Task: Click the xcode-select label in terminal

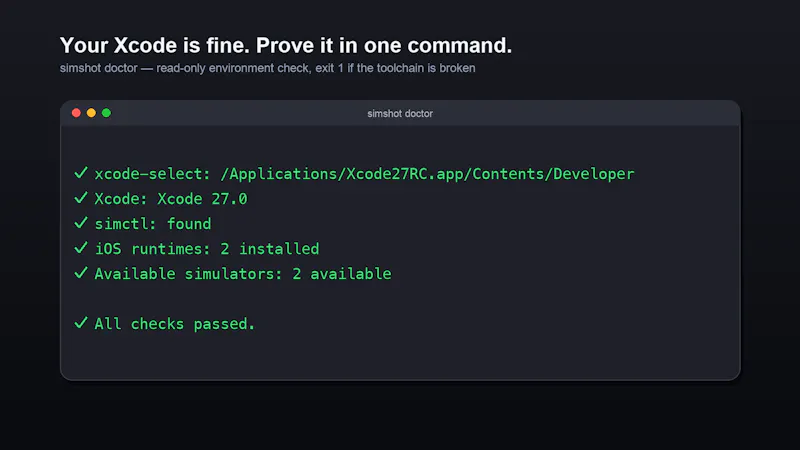Action: click(152, 174)
